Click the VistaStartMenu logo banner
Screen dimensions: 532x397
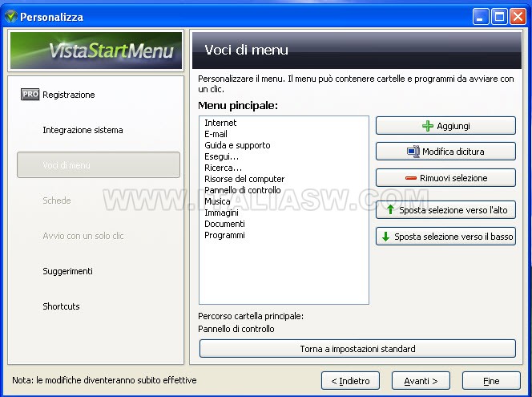click(96, 51)
